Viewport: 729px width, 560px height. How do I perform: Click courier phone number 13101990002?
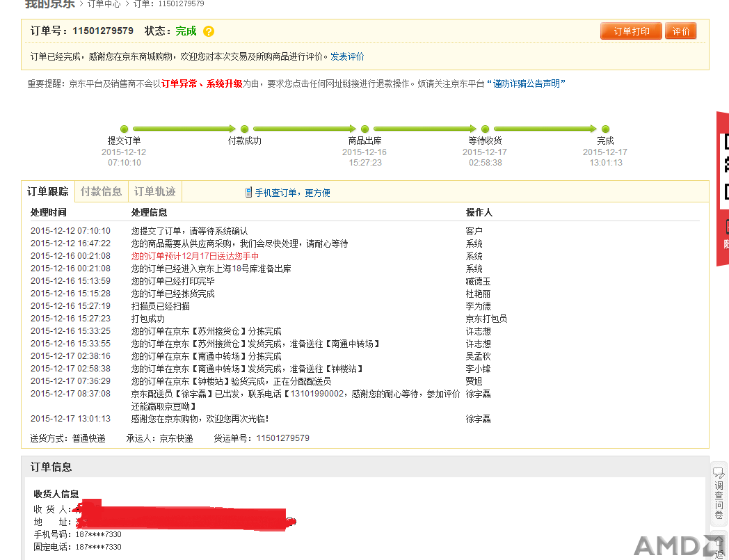pos(317,394)
